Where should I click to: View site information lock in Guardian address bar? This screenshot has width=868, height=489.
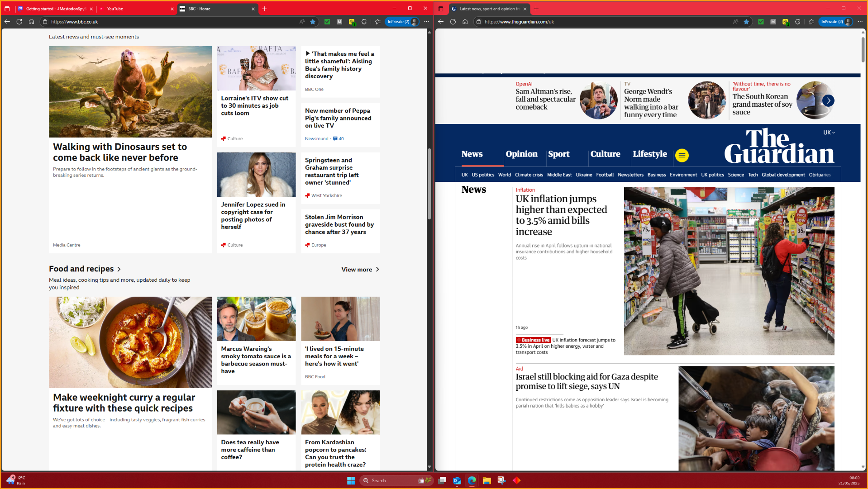pyautogui.click(x=479, y=22)
